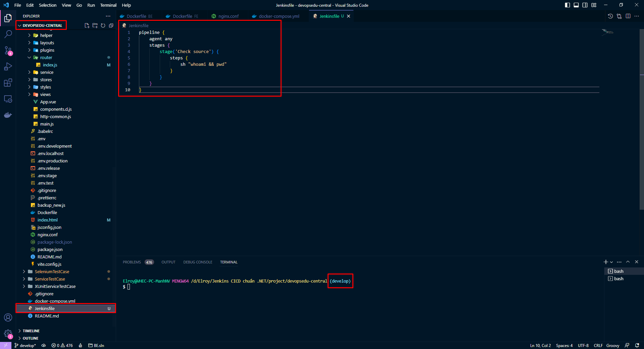Change Spaces: 4 indentation setting

tap(564, 345)
